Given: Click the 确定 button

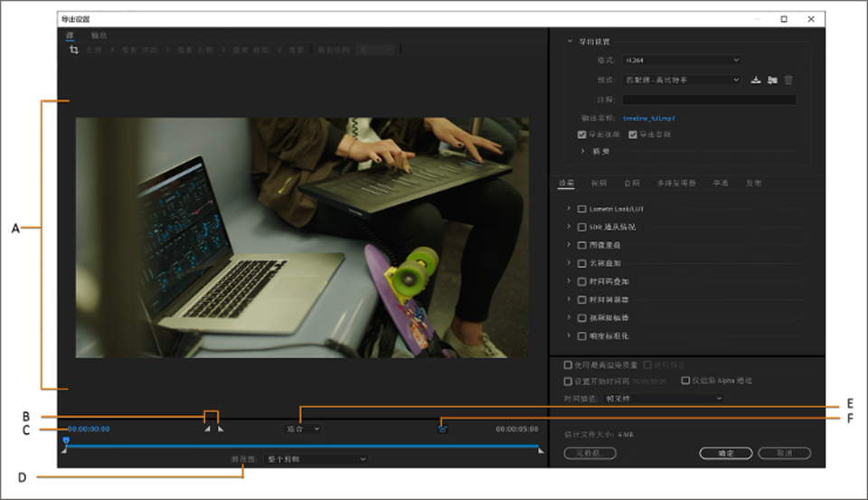Looking at the screenshot, I should [725, 452].
